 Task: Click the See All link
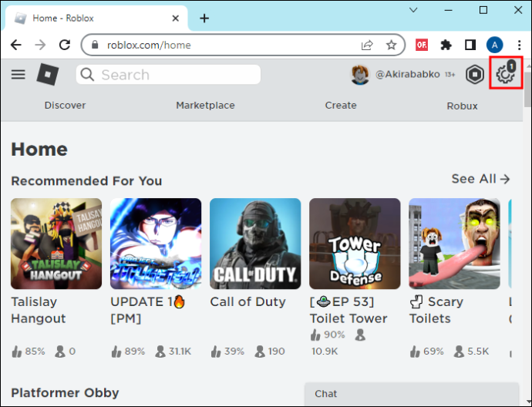pyautogui.click(x=480, y=179)
